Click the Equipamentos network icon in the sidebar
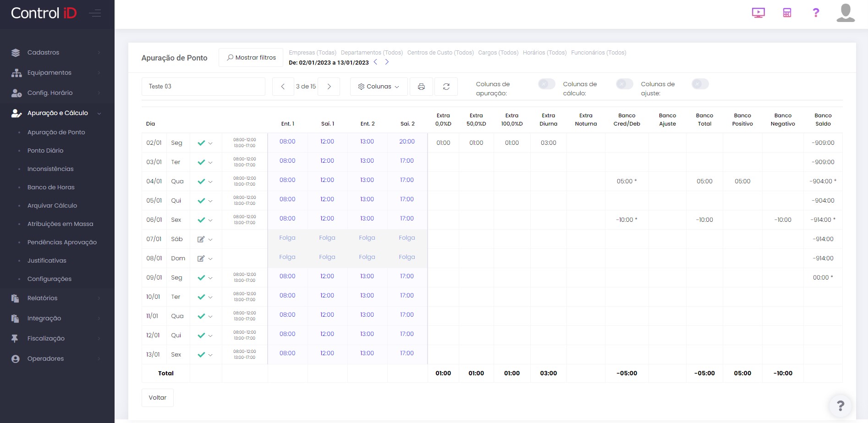Image resolution: width=868 pixels, height=423 pixels. point(16,73)
